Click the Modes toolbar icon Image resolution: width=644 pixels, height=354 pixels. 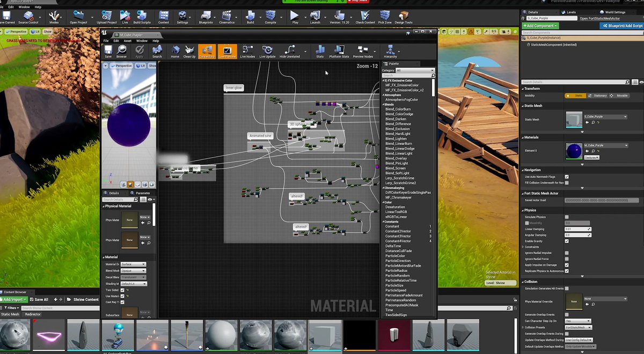[x=54, y=17]
